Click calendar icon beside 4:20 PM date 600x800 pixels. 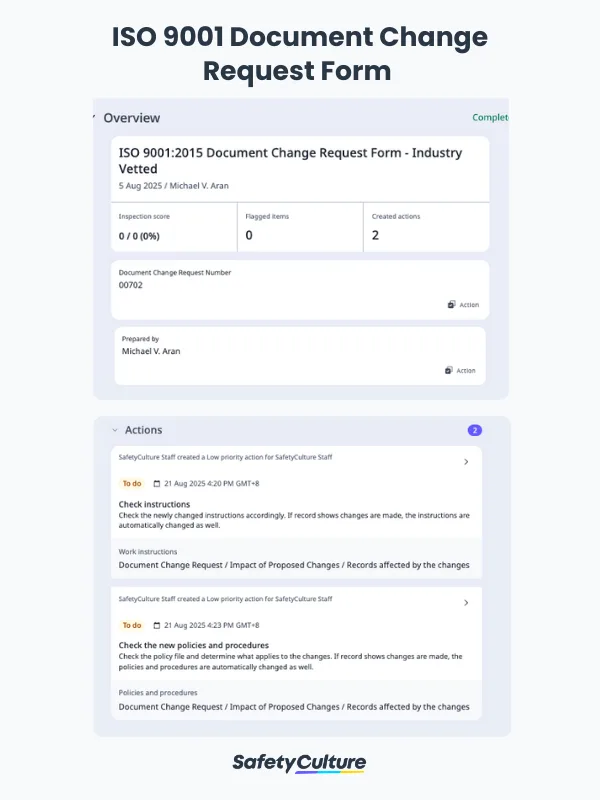[x=157, y=484]
